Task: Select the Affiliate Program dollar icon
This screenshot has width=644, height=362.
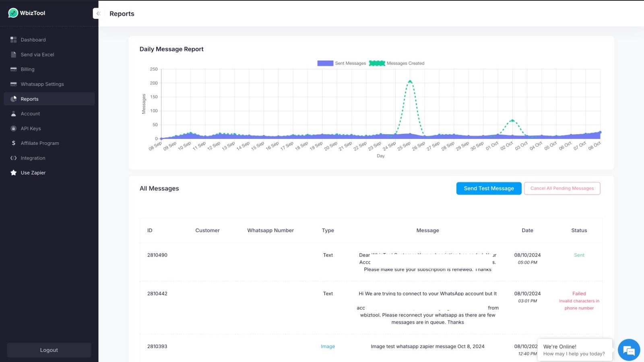Action: pos(13,143)
